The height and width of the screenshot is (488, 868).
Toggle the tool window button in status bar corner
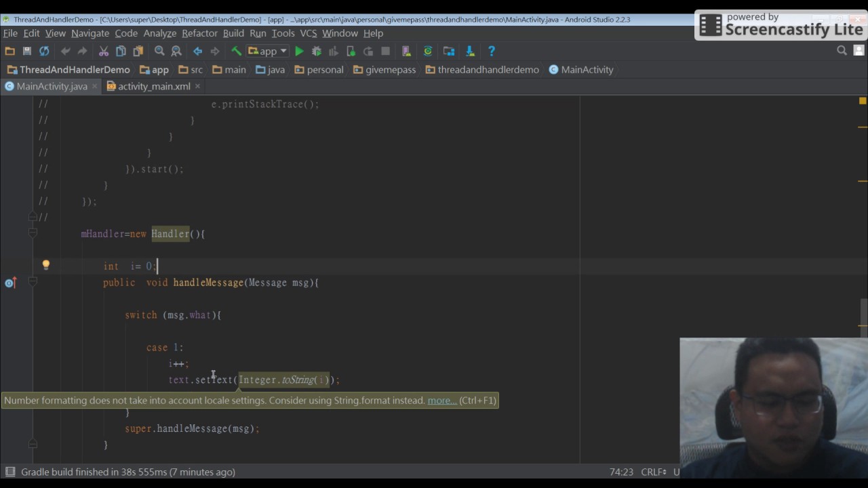[x=10, y=472]
